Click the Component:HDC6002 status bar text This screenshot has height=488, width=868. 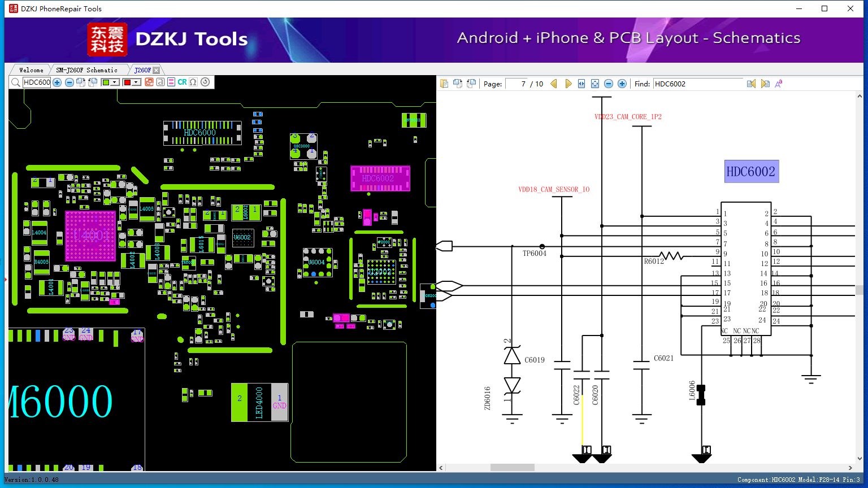[798, 480]
